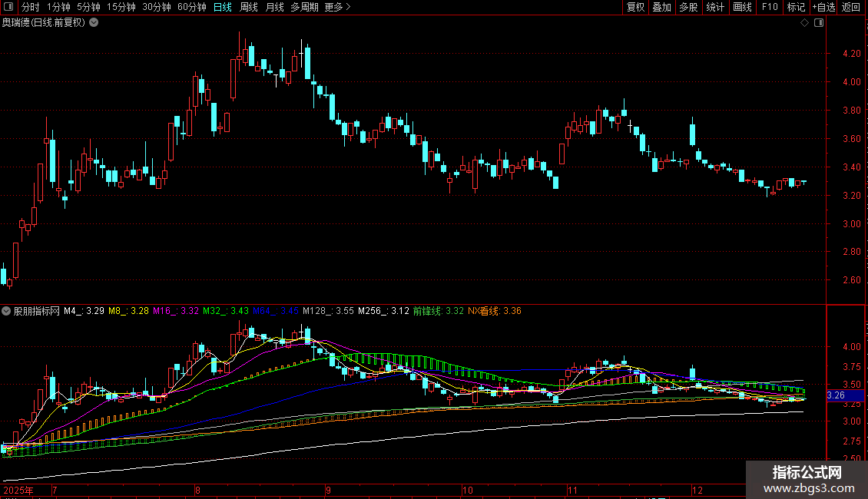868x499 pixels.
Task: Open the 多股 multi-stock view
Action: pos(688,7)
